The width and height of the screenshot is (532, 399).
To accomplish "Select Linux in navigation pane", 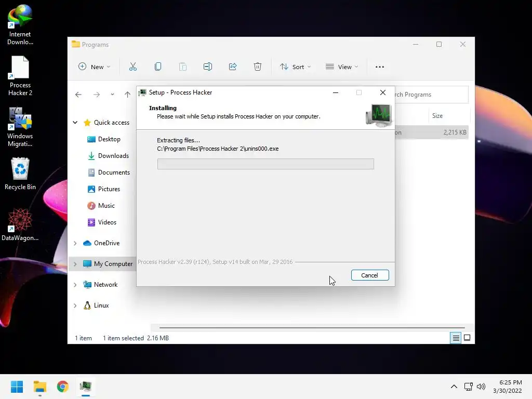I will pyautogui.click(x=101, y=305).
